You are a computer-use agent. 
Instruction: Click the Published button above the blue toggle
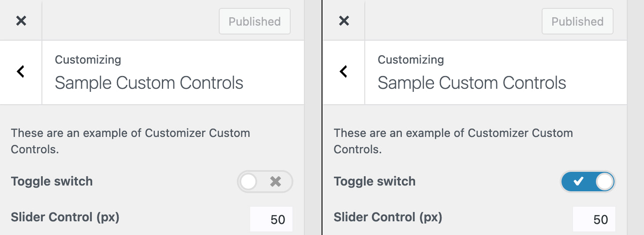(578, 21)
